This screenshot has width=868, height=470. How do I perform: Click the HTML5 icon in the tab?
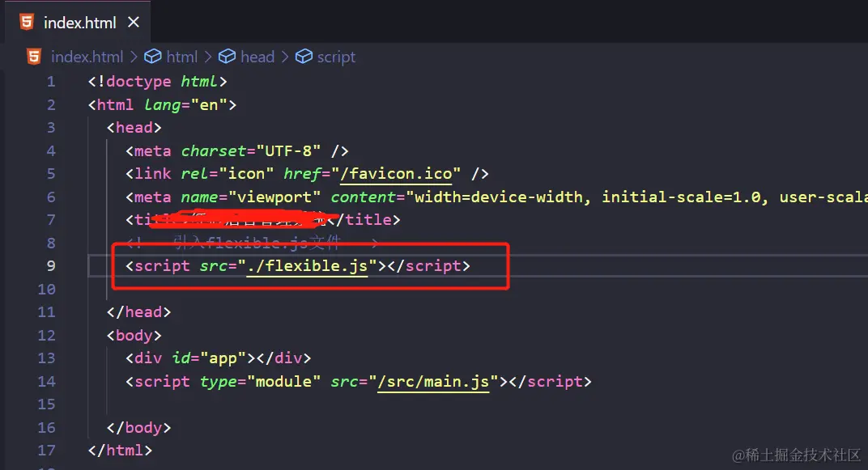(26, 22)
